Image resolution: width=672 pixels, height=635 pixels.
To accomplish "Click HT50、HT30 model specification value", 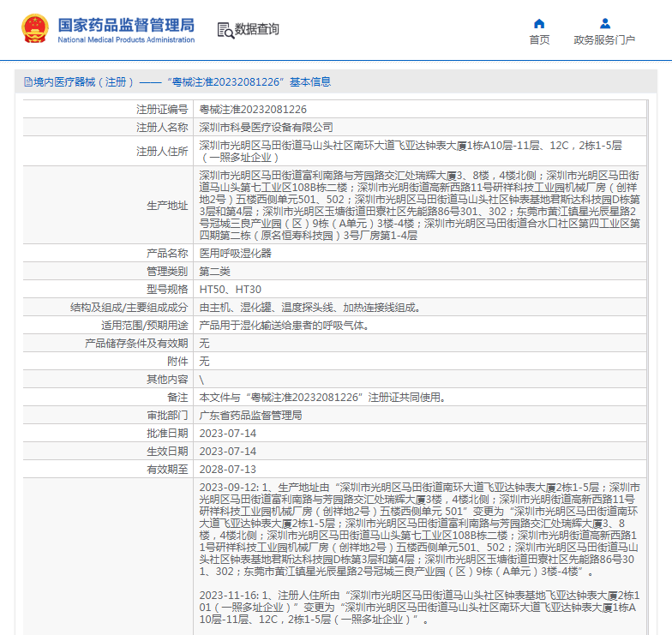I will (x=230, y=290).
